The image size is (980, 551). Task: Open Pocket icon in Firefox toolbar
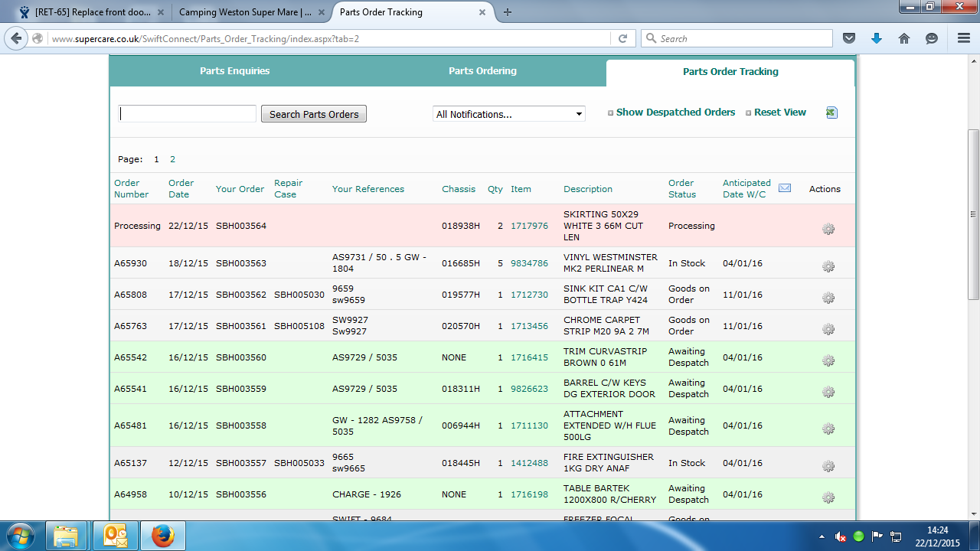click(849, 38)
